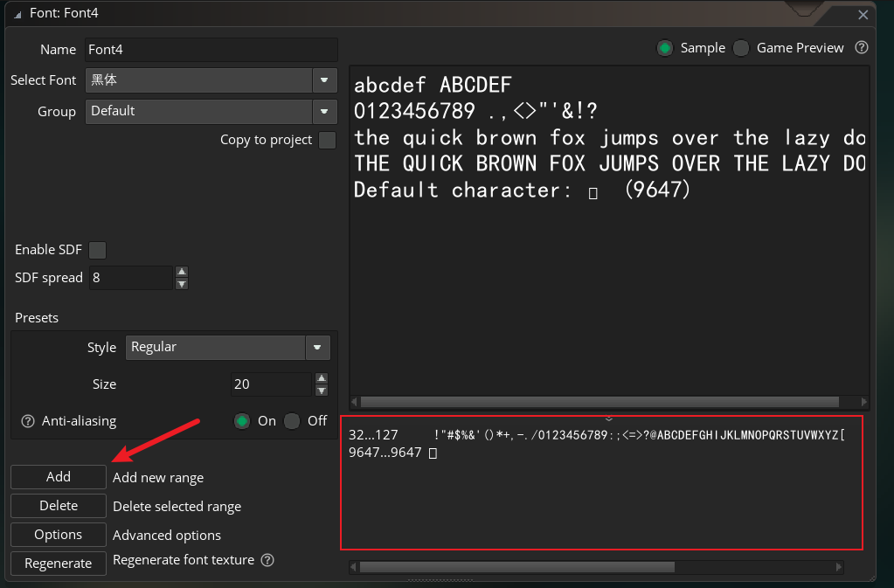Turn anti-aliasing Off
Viewport: 894px width, 588px height.
293,421
